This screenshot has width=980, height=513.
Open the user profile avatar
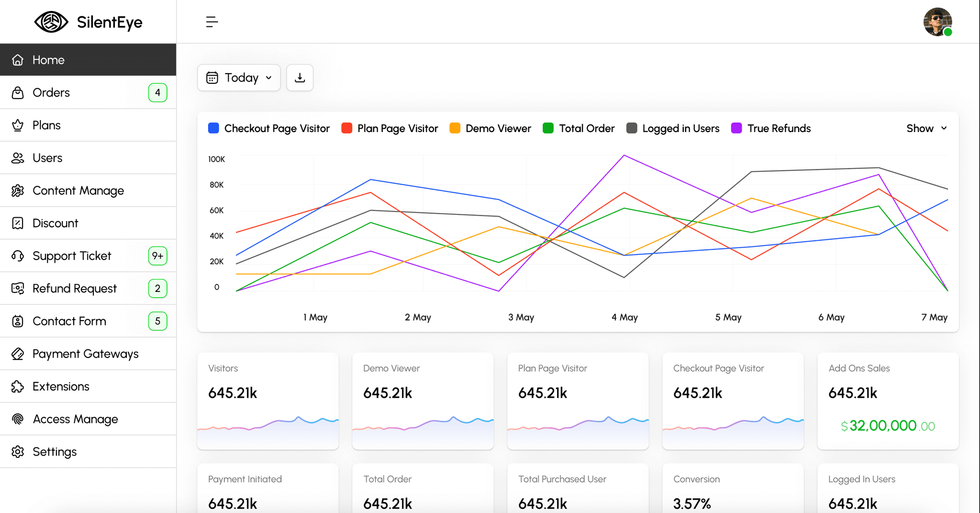pyautogui.click(x=937, y=22)
